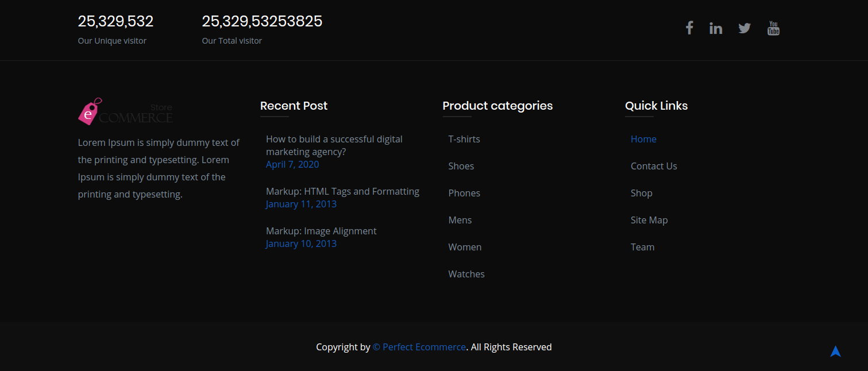This screenshot has height=371, width=868.
Task: Open the Contact Us quick link
Action: (x=653, y=166)
